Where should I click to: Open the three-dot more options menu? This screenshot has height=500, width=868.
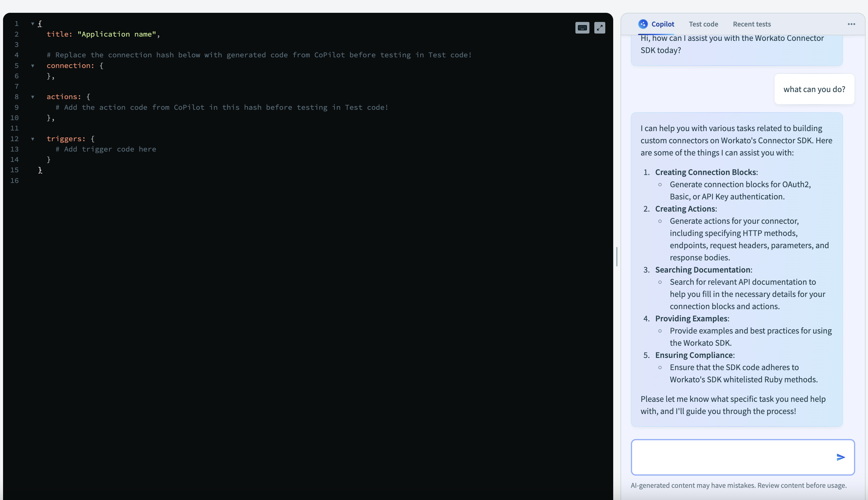851,24
